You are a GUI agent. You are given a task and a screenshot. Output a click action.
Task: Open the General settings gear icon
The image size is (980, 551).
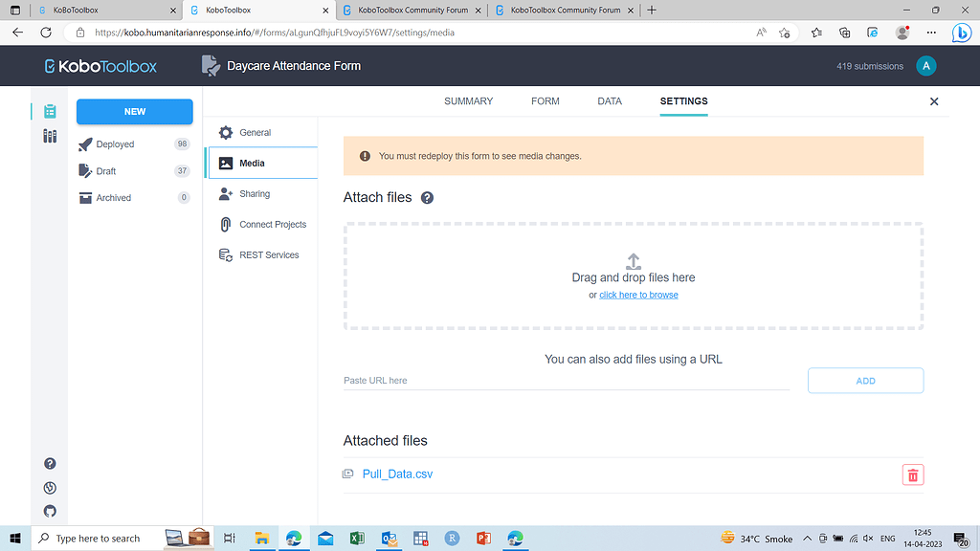[x=225, y=132]
